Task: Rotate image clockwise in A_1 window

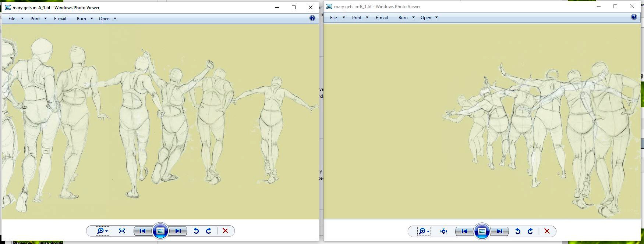Action: 209,231
